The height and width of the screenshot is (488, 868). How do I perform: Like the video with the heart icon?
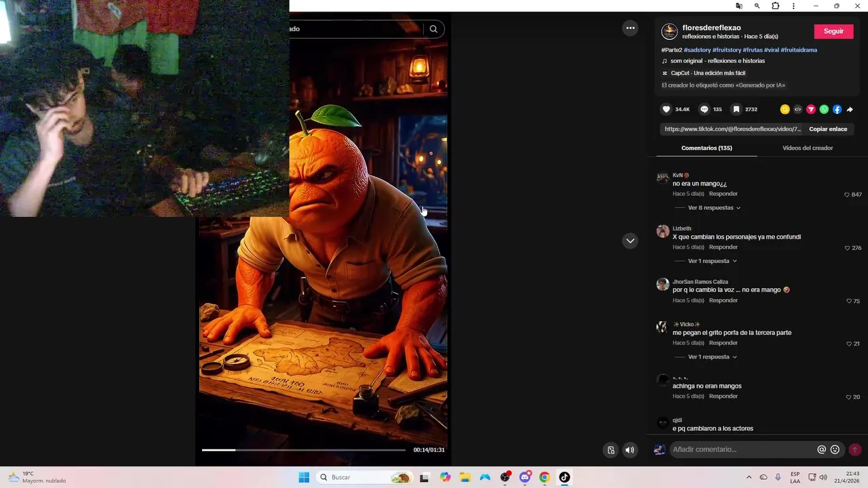pyautogui.click(x=667, y=109)
